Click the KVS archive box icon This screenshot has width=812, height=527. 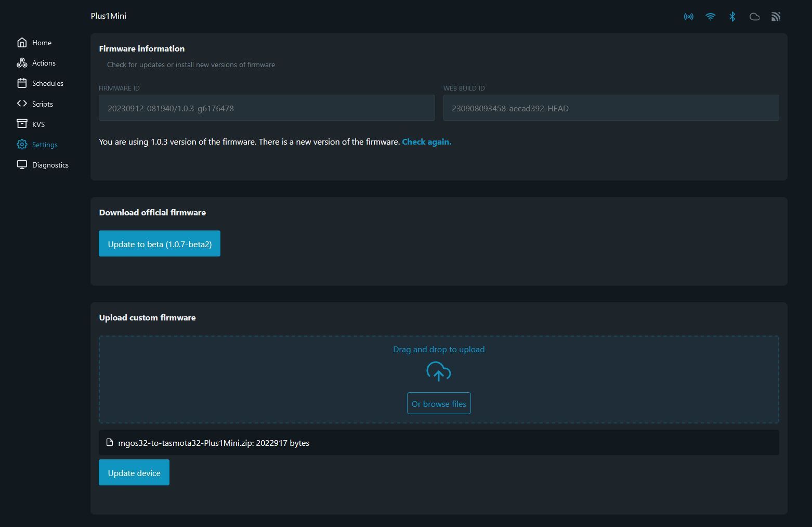[x=22, y=124]
